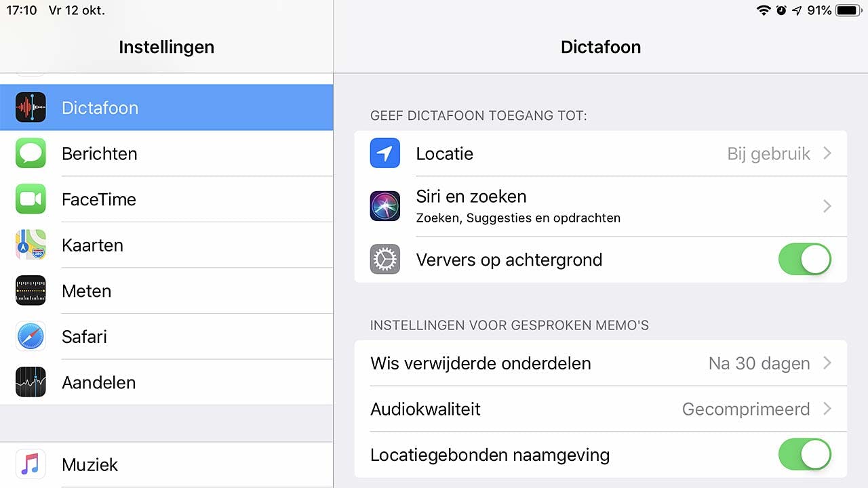Toggle Ververs op achtergrond switch
Screen dimensions: 868x488
tap(804, 260)
